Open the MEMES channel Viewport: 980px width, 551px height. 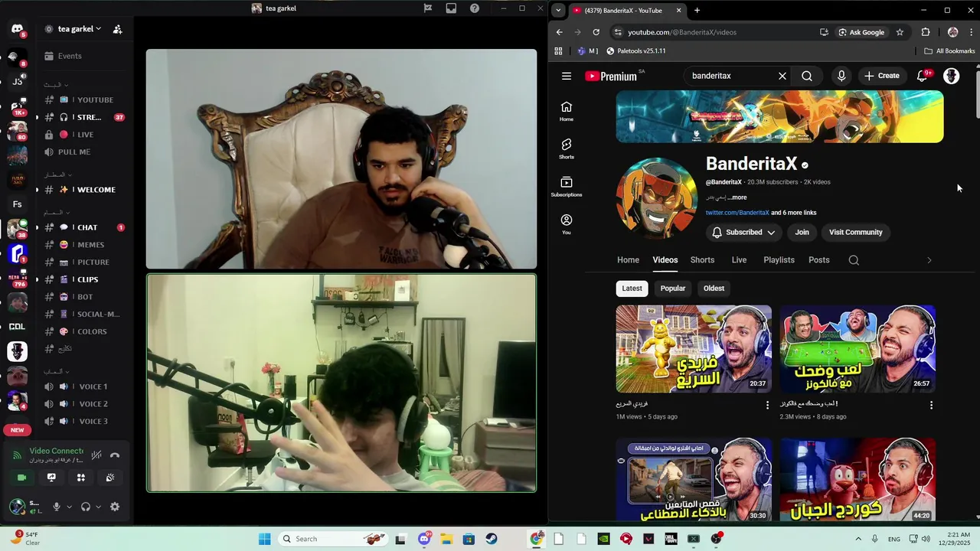click(83, 245)
